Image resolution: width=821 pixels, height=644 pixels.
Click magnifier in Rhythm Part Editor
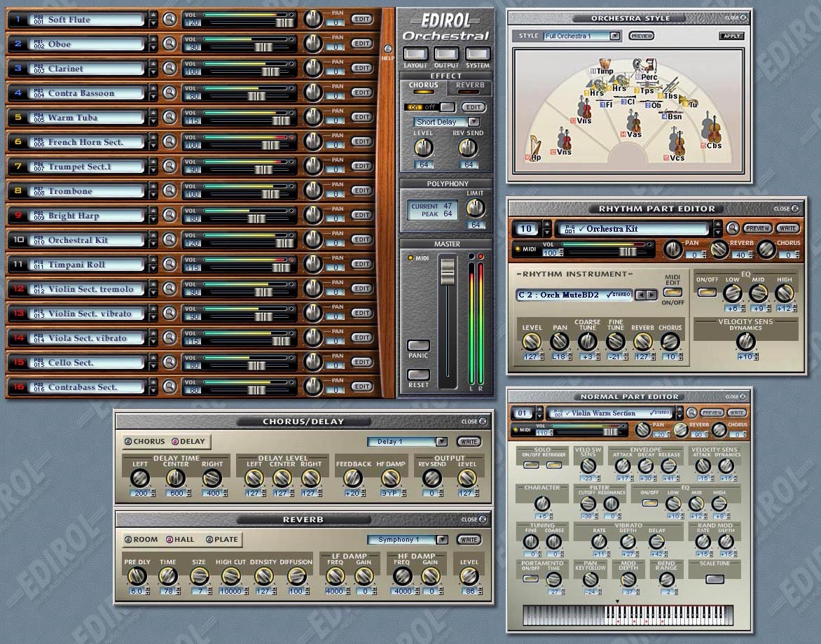[733, 228]
